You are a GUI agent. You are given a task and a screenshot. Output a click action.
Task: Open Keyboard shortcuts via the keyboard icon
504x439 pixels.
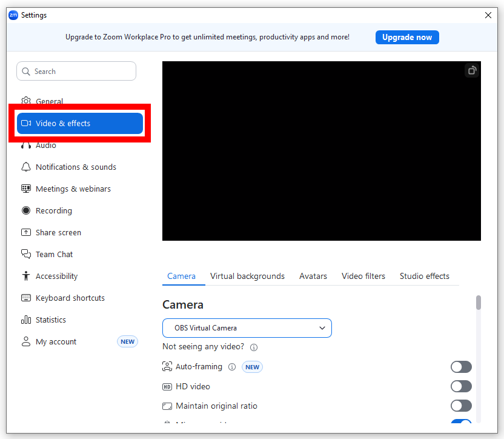(25, 298)
